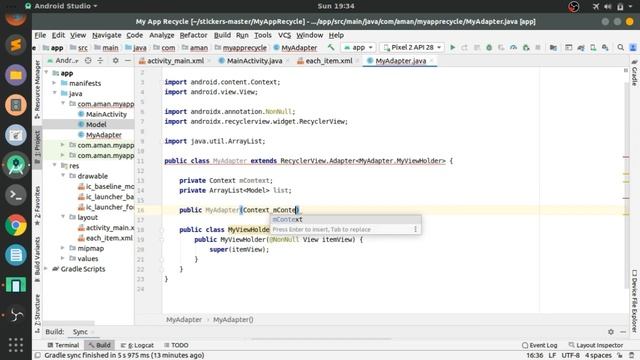Click the Model class icon in tree
Image resolution: width=640 pixels, height=360 pixels.
click(81, 124)
